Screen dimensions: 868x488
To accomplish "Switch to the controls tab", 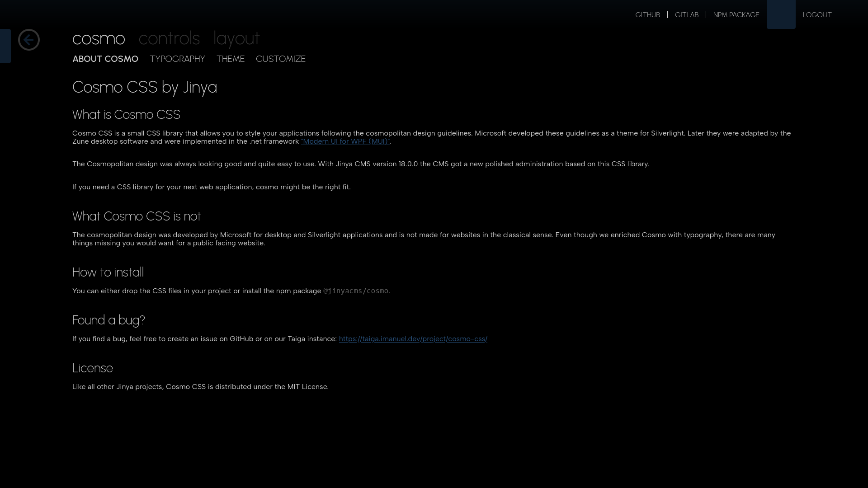I will [169, 39].
